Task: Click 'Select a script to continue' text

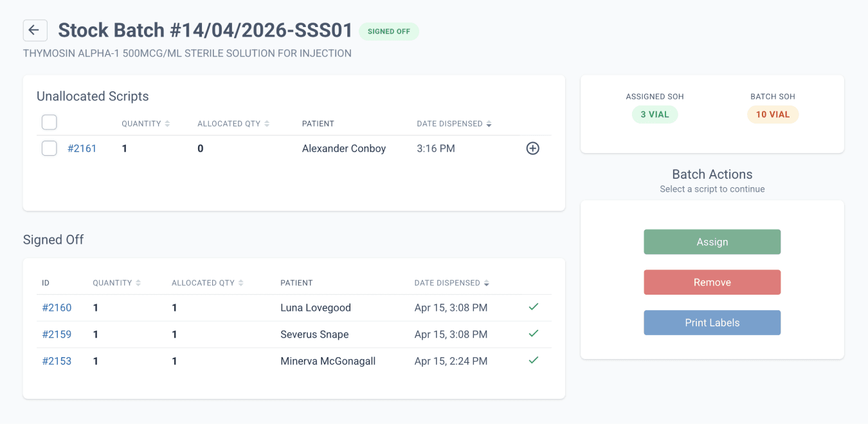Action: pos(712,189)
